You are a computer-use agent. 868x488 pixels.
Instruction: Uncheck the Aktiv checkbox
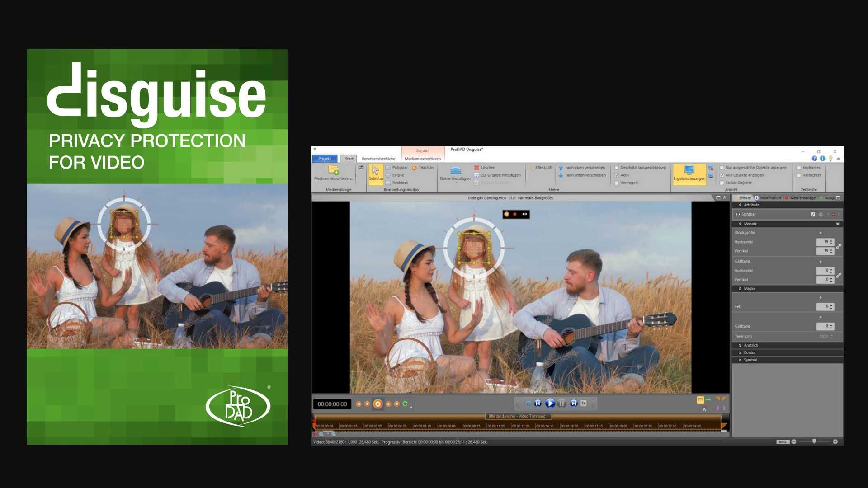coord(617,175)
